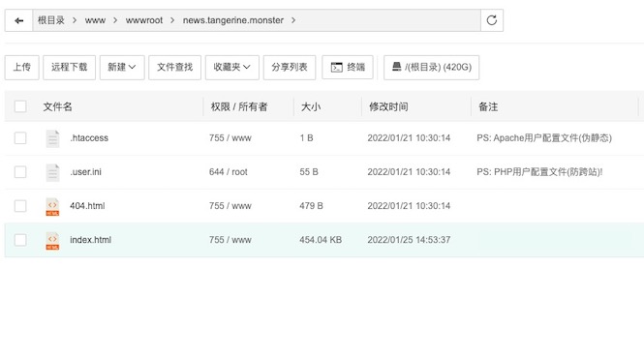Sort by 大小 column header

click(311, 106)
